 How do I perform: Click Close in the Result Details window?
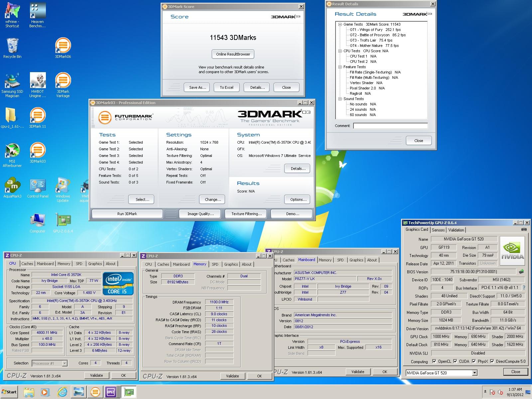pos(419,141)
